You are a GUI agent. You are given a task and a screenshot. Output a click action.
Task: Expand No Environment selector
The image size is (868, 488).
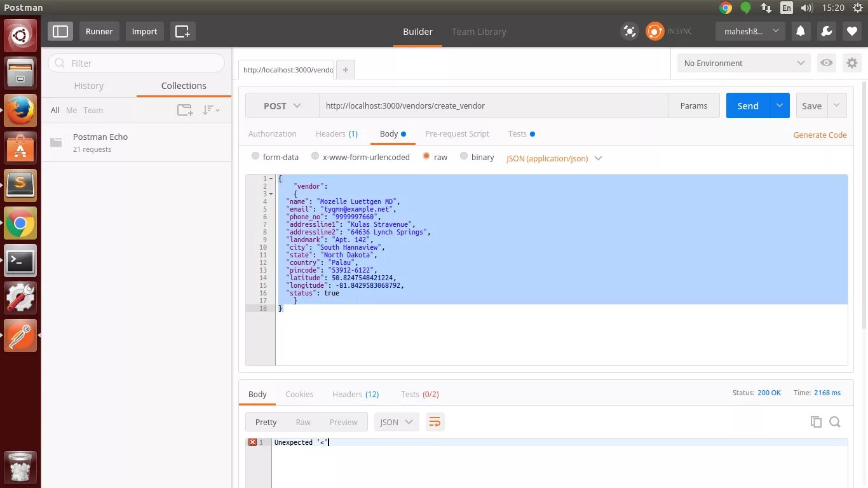744,63
